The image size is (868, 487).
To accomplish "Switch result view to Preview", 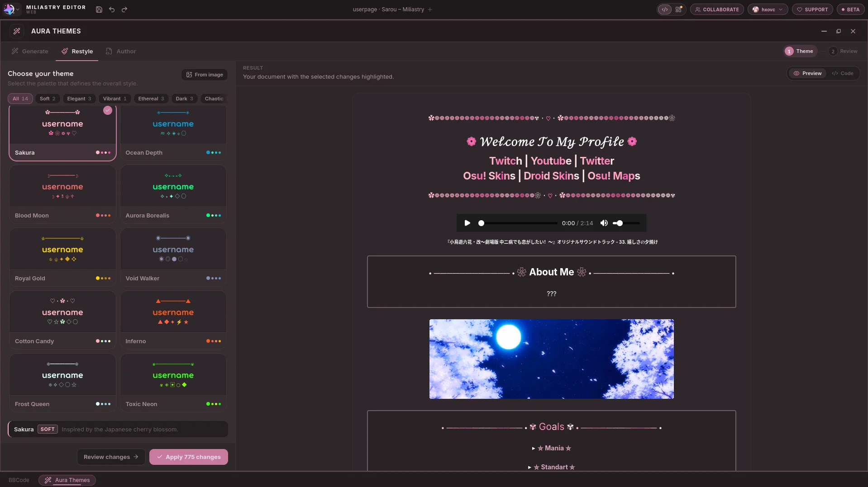I will tap(807, 73).
